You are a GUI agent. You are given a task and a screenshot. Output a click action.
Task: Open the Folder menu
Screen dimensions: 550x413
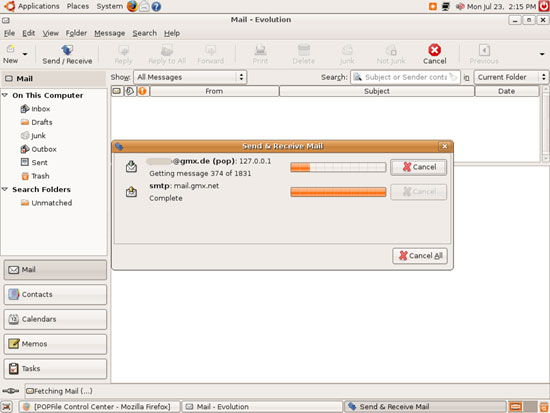tap(76, 33)
